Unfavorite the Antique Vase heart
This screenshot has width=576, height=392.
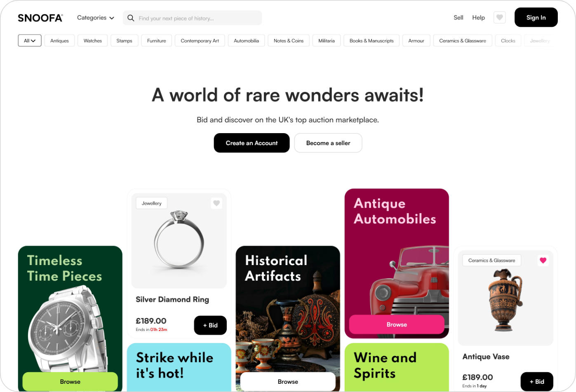[543, 261]
